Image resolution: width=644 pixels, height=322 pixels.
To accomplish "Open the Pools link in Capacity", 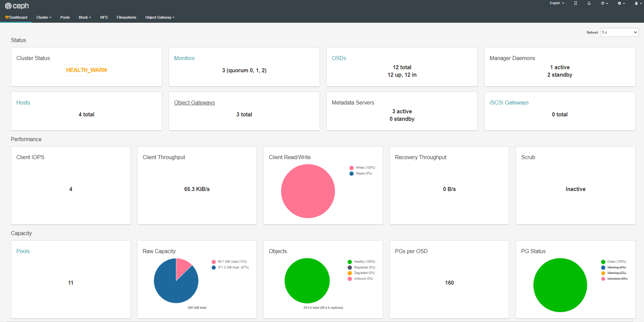I will [23, 251].
